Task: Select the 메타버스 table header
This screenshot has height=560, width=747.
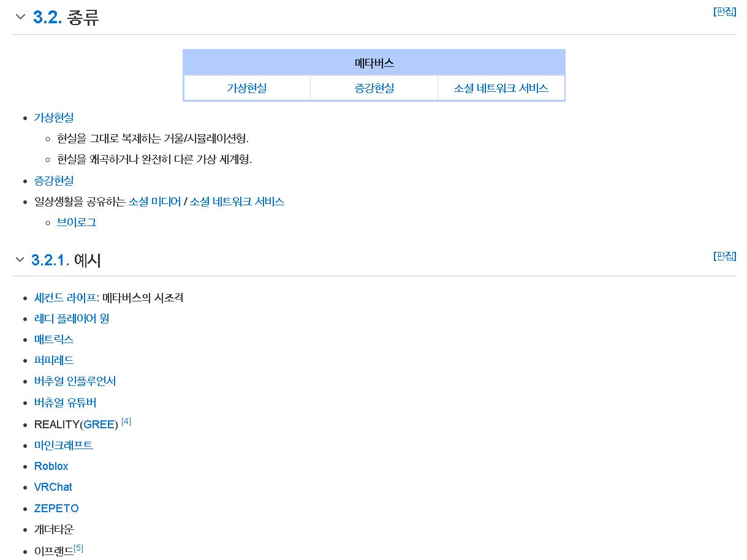Action: tap(374, 62)
